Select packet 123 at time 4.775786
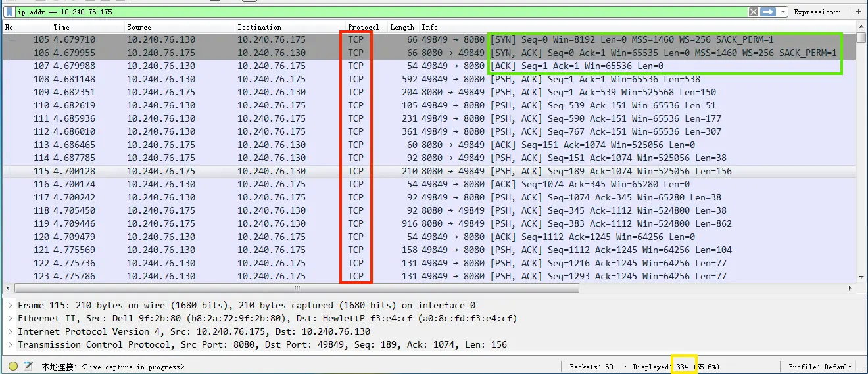 (429, 276)
